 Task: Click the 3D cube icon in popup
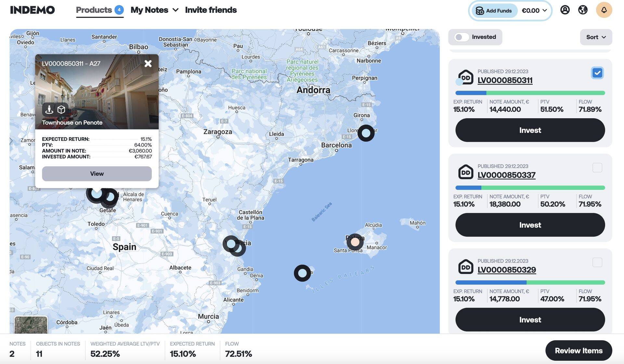click(x=61, y=110)
